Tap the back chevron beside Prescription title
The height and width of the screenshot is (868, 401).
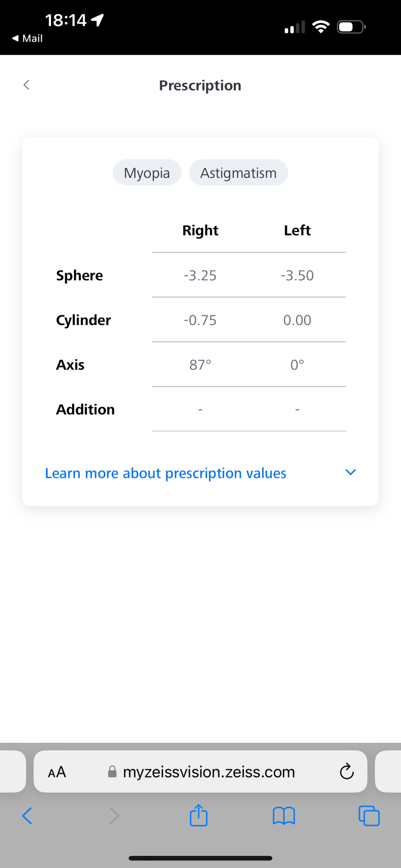(x=27, y=85)
